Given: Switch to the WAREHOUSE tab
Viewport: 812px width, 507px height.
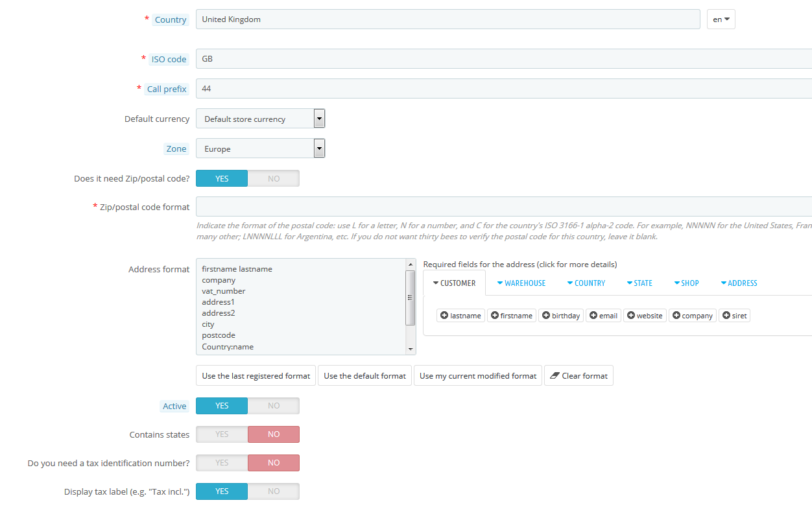Looking at the screenshot, I should pyautogui.click(x=521, y=283).
